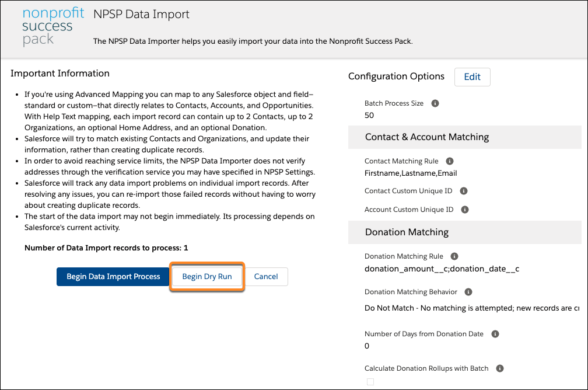Click the Batch Process Size label

coord(394,103)
